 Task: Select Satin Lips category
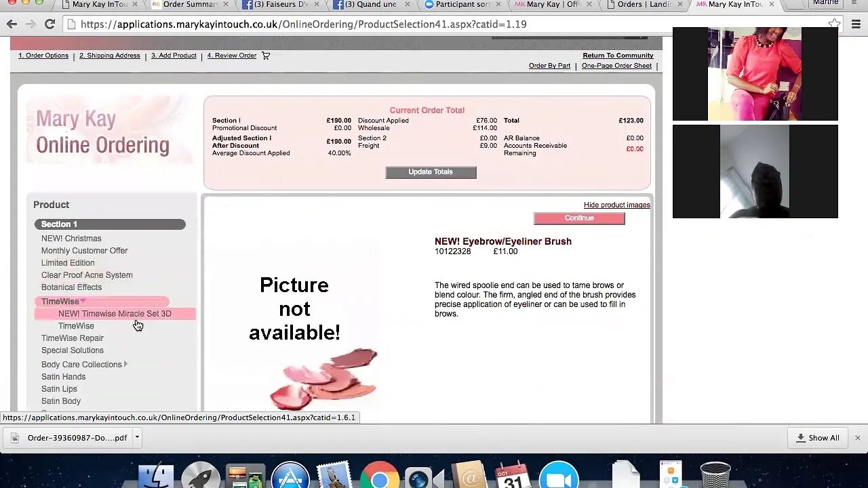coord(59,389)
